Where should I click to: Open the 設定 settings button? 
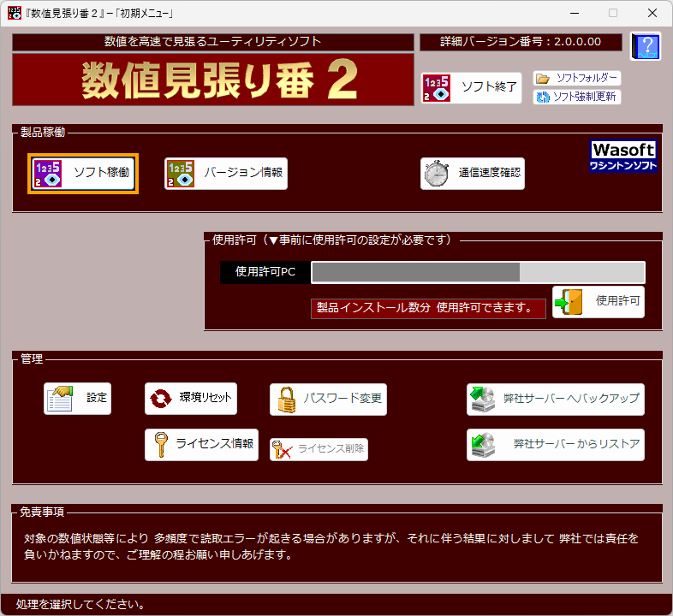(77, 399)
